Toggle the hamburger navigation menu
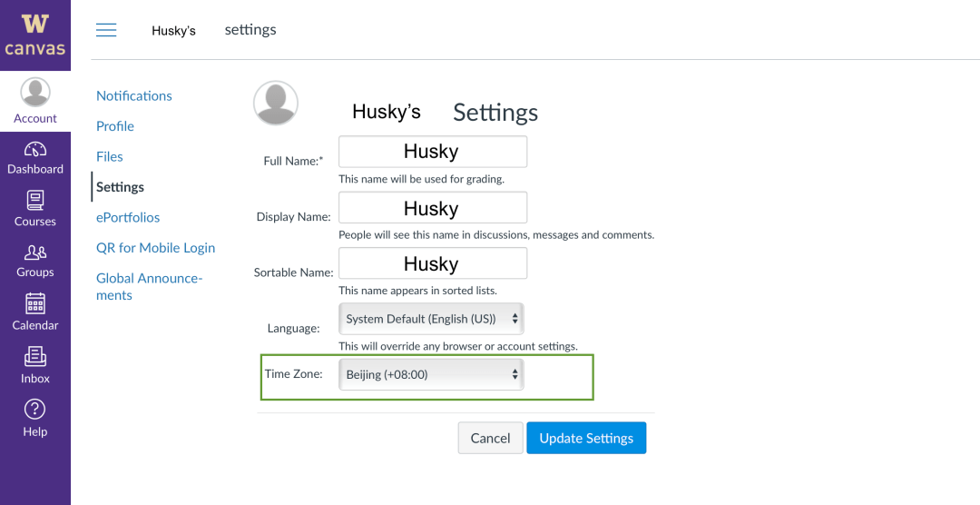 pos(106,30)
